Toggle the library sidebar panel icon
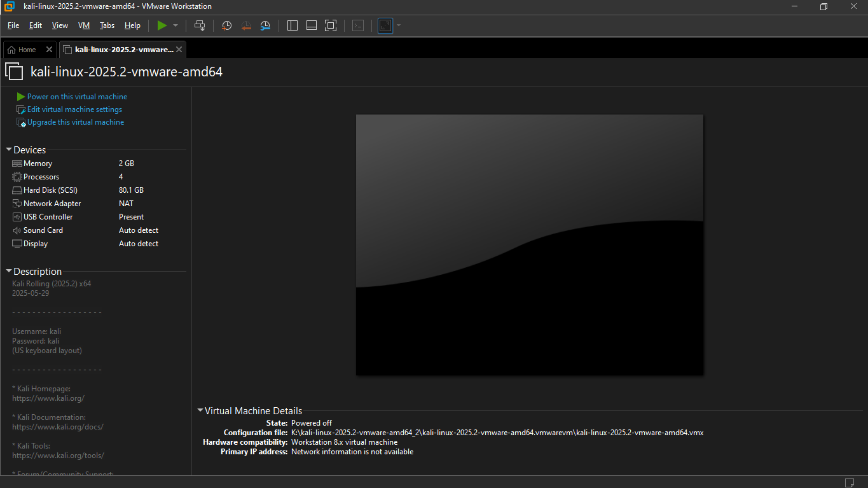Viewport: 868px width, 488px height. pos(293,25)
